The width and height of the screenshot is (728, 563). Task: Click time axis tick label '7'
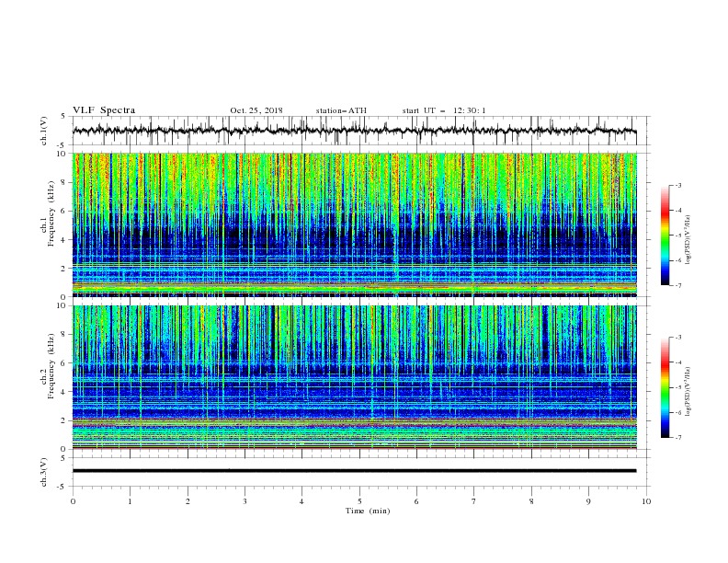click(474, 501)
